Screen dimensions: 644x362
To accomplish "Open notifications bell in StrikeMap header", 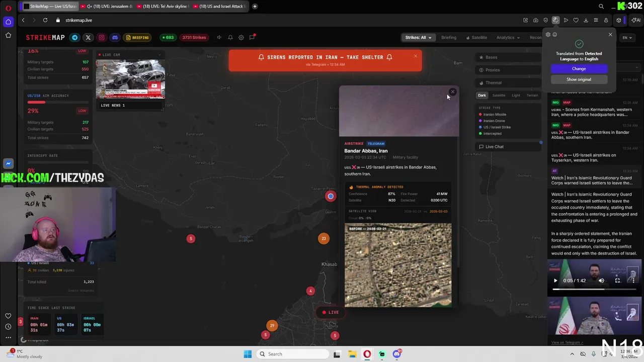I will click(230, 37).
